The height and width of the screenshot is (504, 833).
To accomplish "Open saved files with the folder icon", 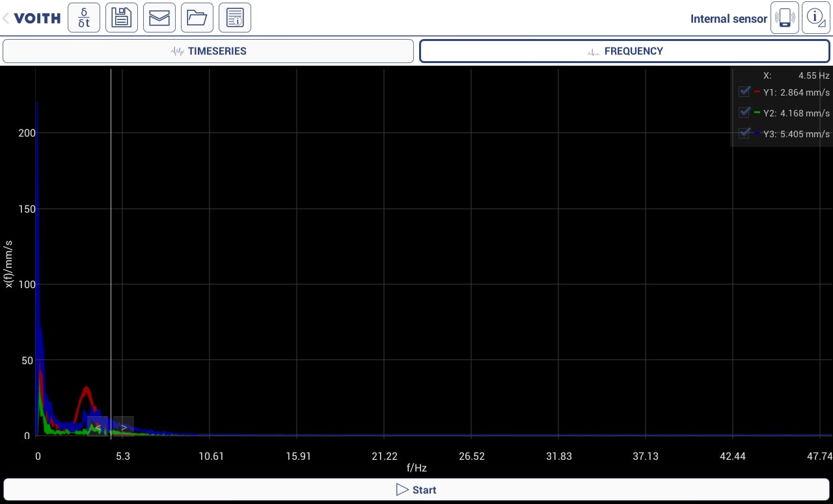I will tap(197, 18).
